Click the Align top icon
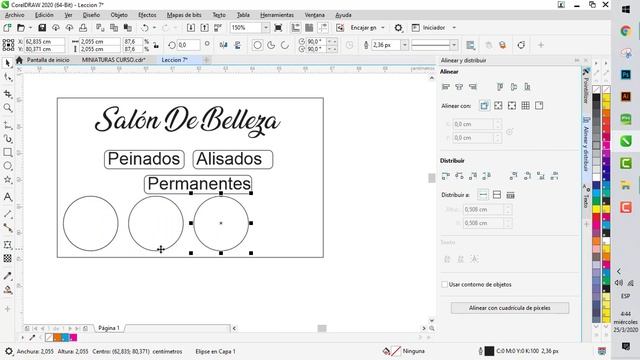640x360 pixels. click(x=500, y=87)
